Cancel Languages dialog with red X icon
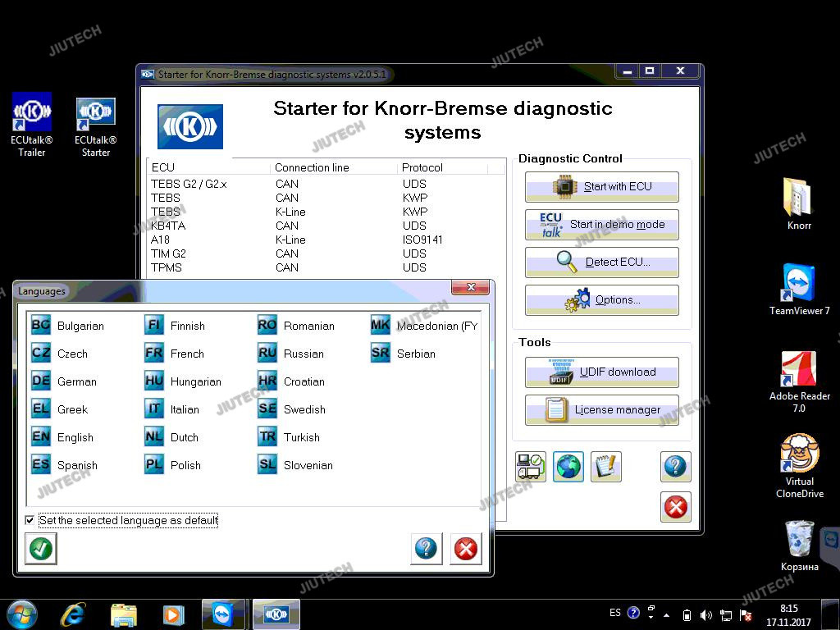The image size is (840, 630). click(x=466, y=549)
